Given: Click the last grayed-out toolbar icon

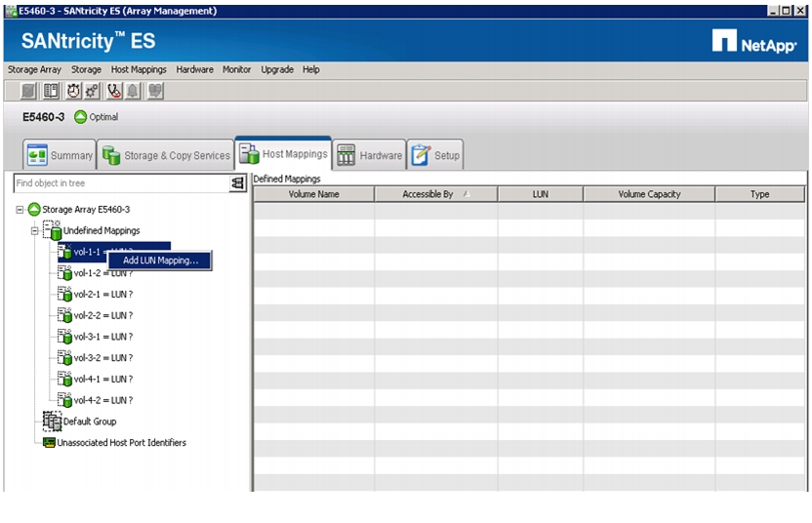Looking at the screenshot, I should coord(155,91).
